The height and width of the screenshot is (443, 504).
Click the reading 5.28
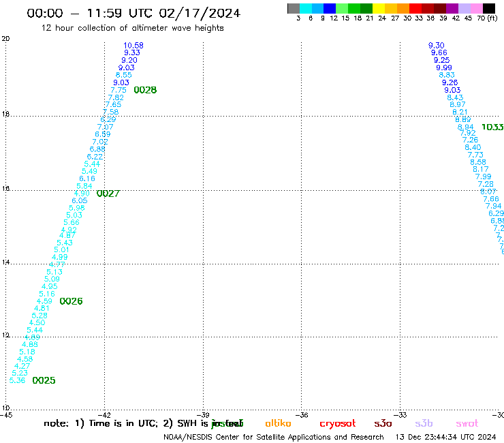tap(40, 316)
